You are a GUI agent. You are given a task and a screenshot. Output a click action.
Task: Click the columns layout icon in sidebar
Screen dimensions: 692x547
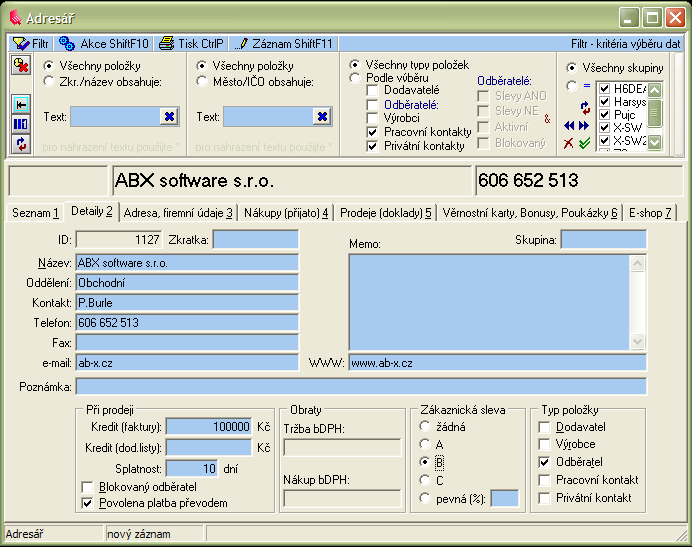(21, 124)
